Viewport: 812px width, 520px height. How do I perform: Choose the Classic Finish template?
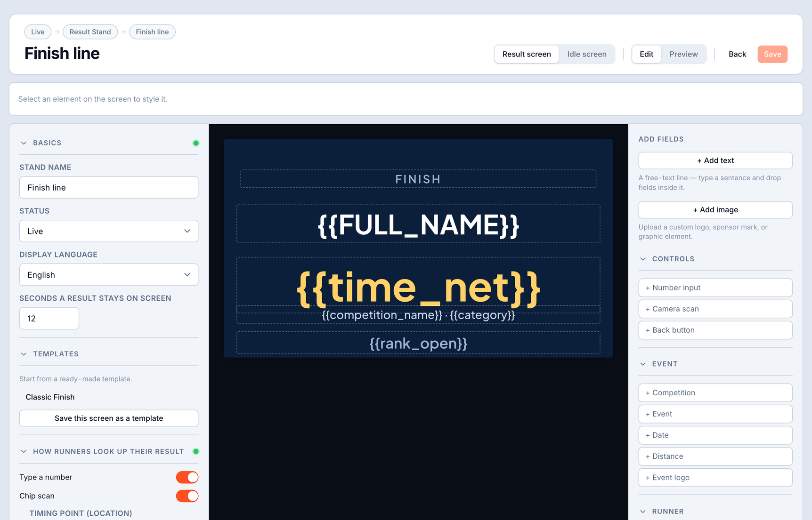[50, 397]
